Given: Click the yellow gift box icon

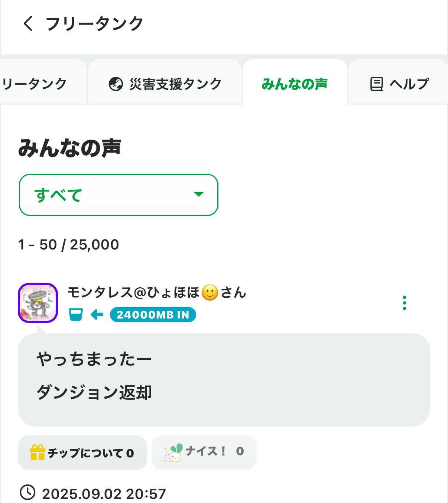Looking at the screenshot, I should coord(37,453).
